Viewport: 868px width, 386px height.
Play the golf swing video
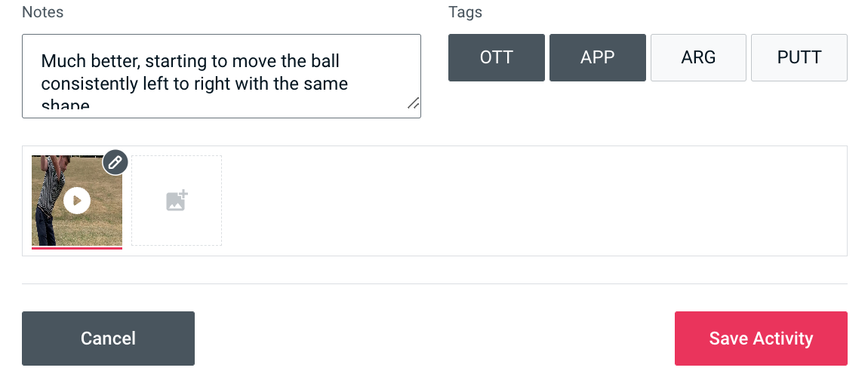click(x=77, y=201)
